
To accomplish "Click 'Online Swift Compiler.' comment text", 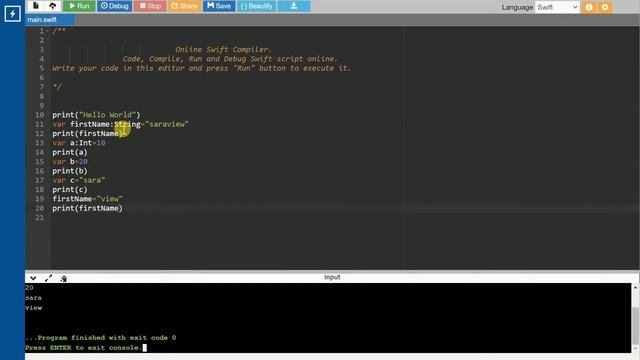I will (x=223, y=49).
